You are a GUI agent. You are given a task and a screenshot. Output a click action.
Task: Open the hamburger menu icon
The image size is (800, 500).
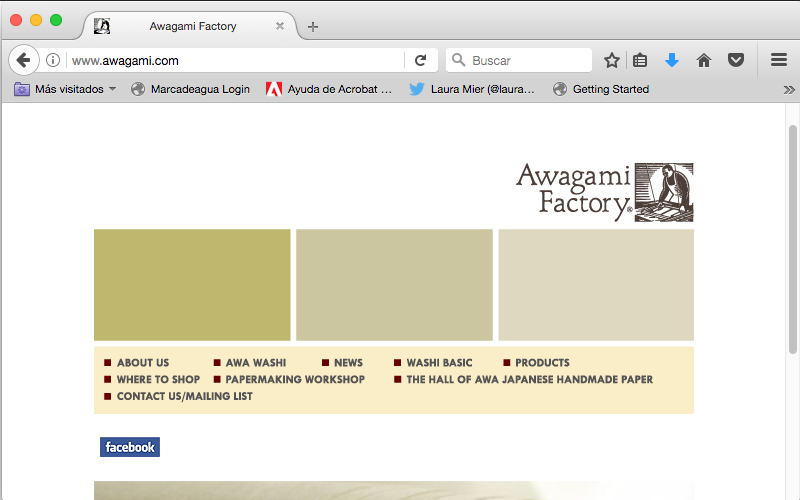click(x=779, y=60)
